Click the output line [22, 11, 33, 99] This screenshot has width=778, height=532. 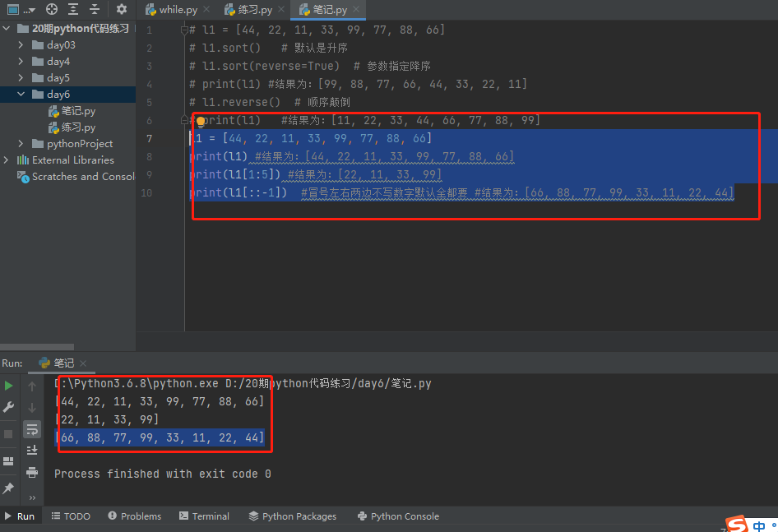107,420
